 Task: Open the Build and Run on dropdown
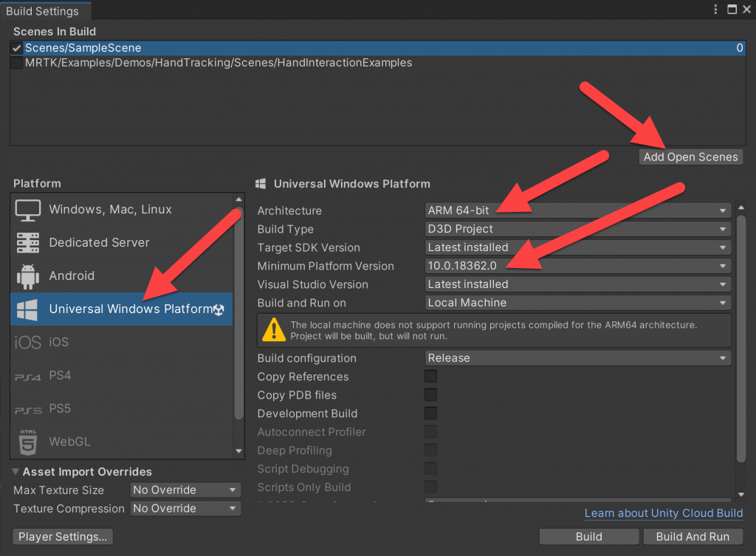pos(577,302)
